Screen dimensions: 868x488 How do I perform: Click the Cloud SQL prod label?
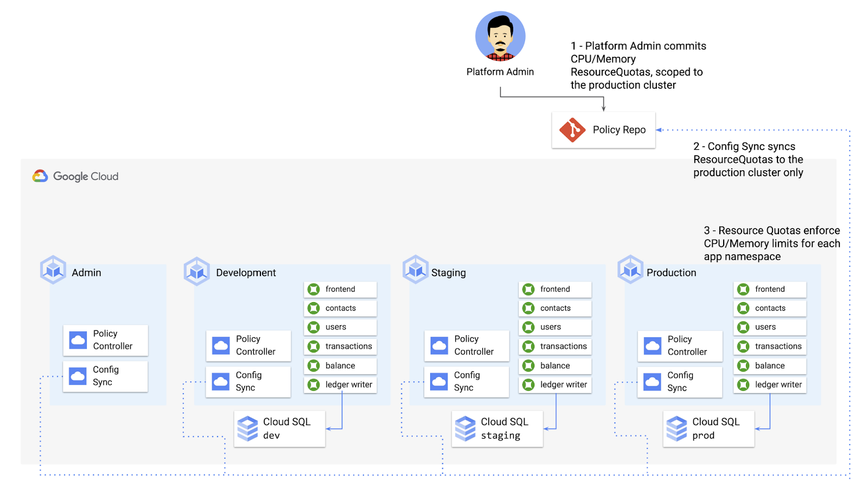click(716, 428)
